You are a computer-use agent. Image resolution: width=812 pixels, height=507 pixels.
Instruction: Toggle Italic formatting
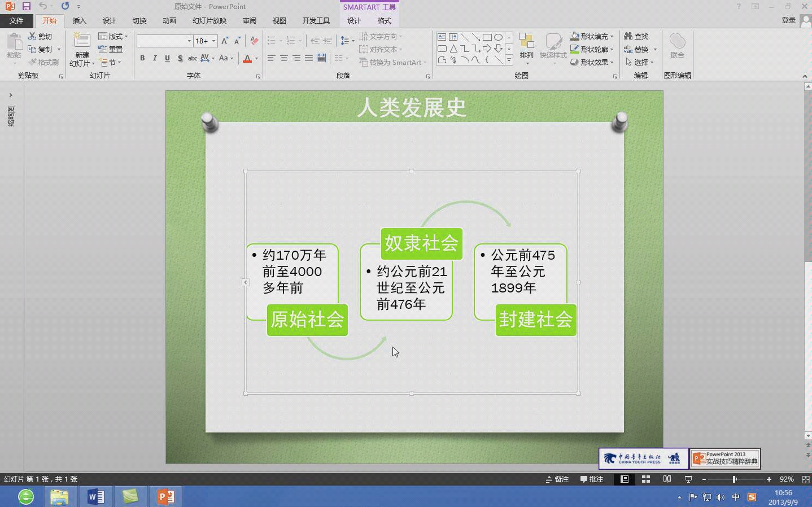(x=155, y=58)
